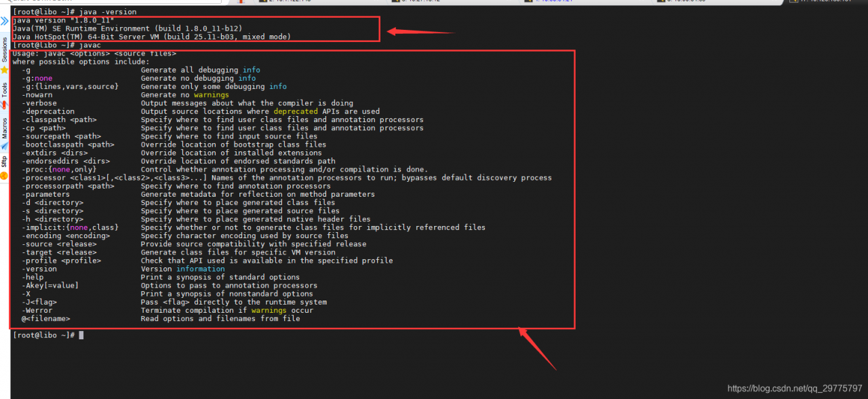The width and height of the screenshot is (868, 399).
Task: Expand the collapsed sidebar with the double-chevron
Action: click(5, 21)
